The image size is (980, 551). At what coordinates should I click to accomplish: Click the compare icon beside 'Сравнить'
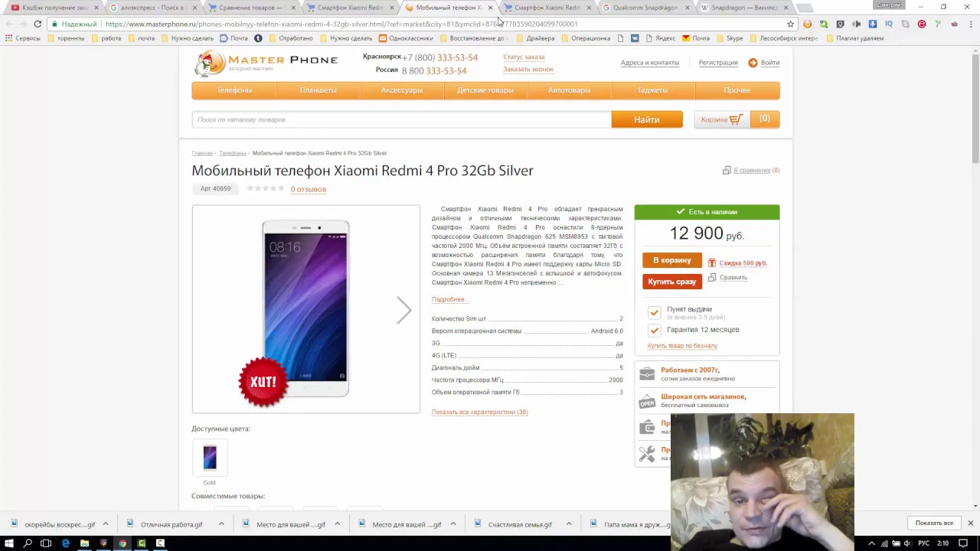(x=712, y=277)
